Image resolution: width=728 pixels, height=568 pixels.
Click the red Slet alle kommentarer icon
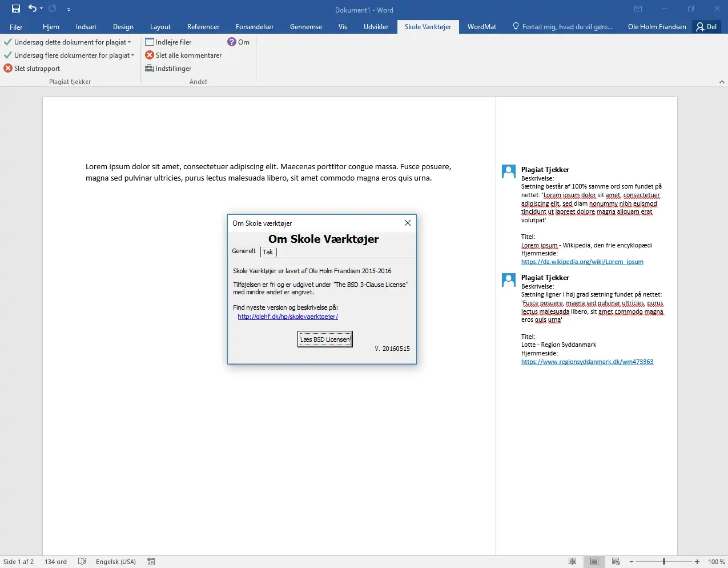tap(150, 55)
